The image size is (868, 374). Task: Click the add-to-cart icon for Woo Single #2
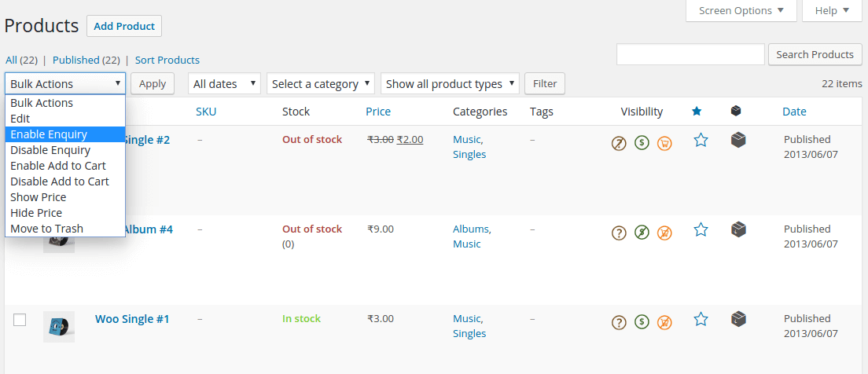664,143
